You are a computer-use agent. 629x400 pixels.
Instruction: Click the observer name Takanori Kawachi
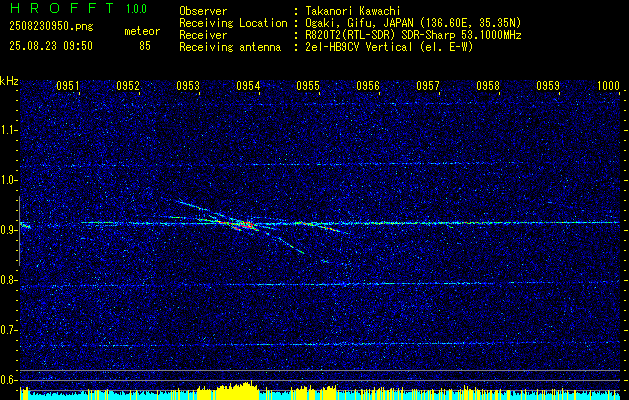coord(353,11)
